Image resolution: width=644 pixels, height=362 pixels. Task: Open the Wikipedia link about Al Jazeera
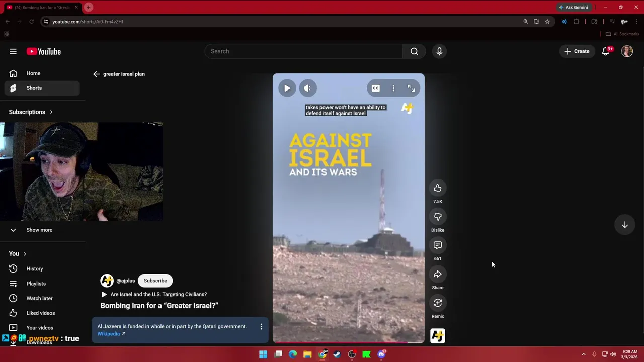click(111, 334)
